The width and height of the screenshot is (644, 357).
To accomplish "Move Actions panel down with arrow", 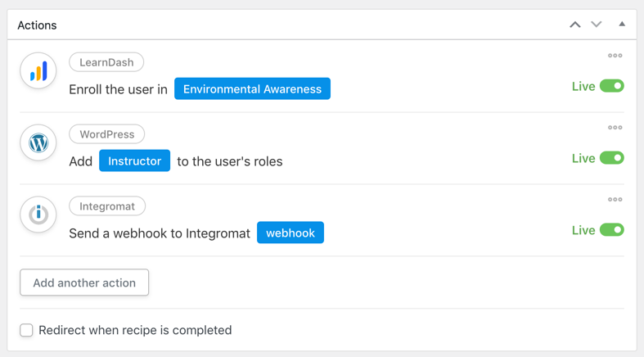I will 597,25.
